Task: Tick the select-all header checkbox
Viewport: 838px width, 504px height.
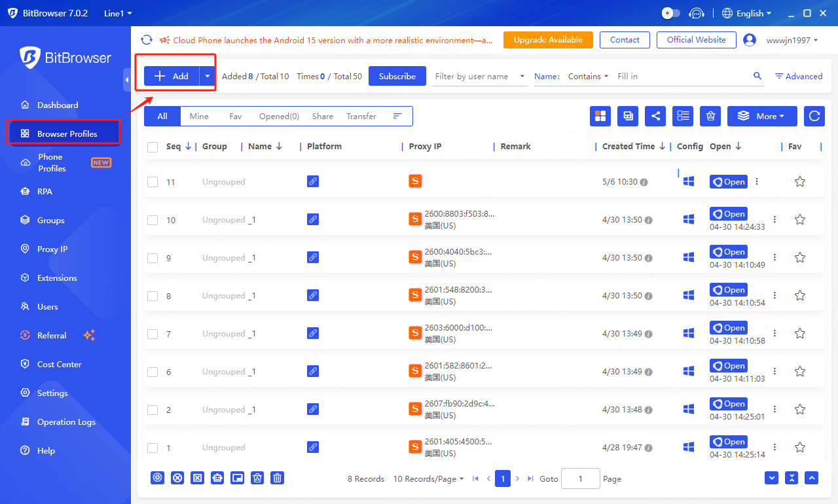Action: coord(153,147)
